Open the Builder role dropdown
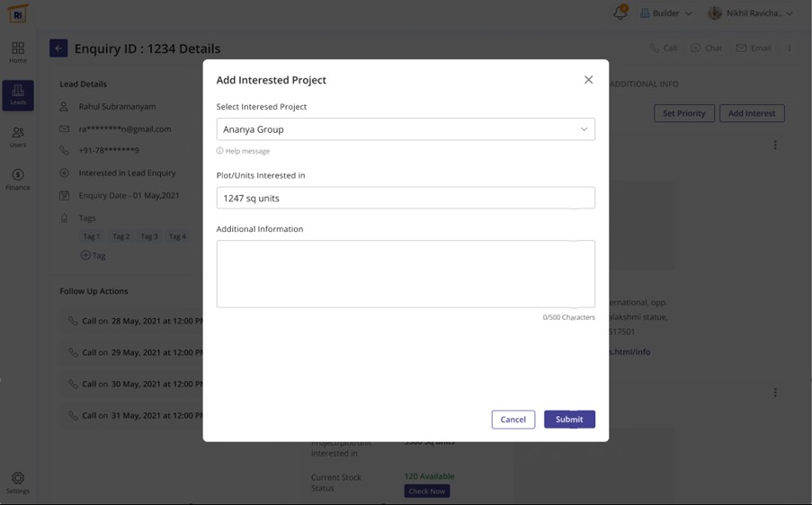 [x=665, y=13]
